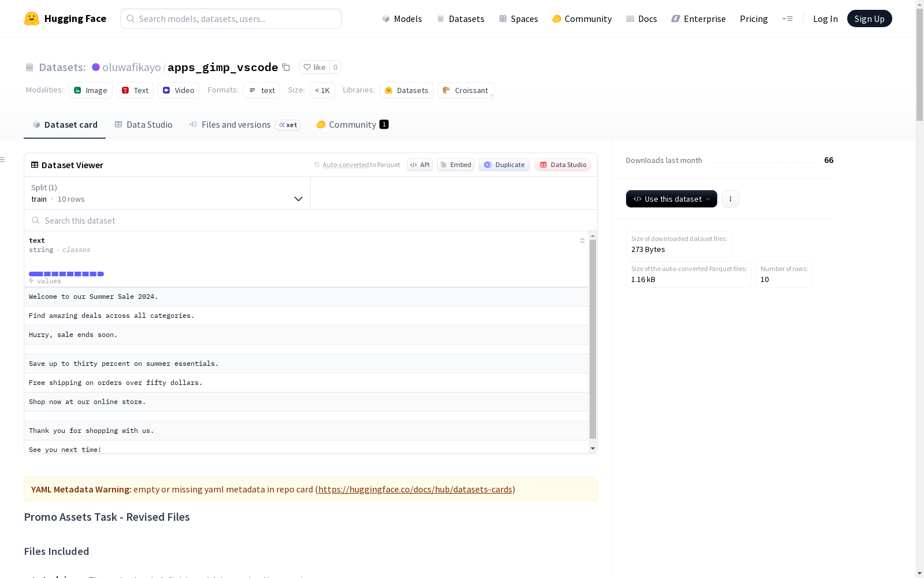This screenshot has width=924, height=578.
Task: Select the text format tag
Action: 262,90
